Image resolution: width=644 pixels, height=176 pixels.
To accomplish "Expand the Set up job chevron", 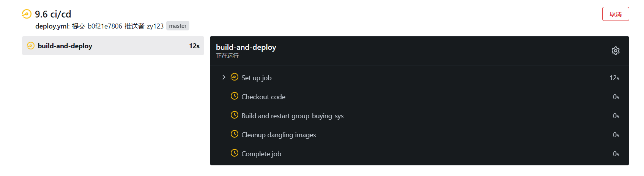I will pos(224,77).
